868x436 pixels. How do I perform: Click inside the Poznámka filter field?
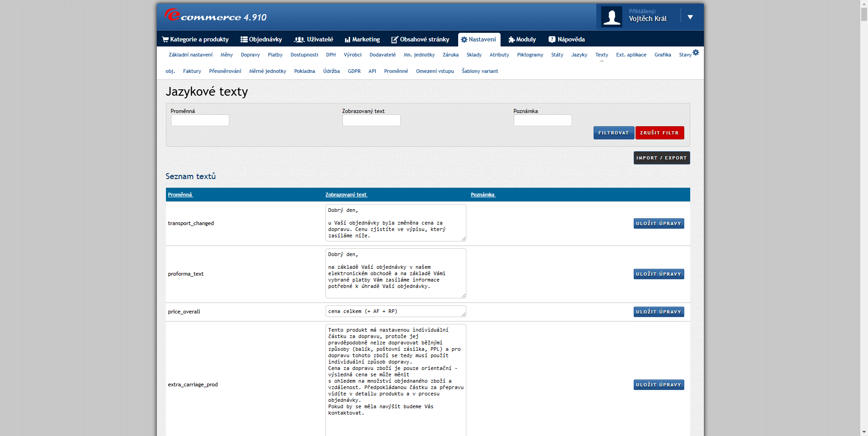coord(542,120)
